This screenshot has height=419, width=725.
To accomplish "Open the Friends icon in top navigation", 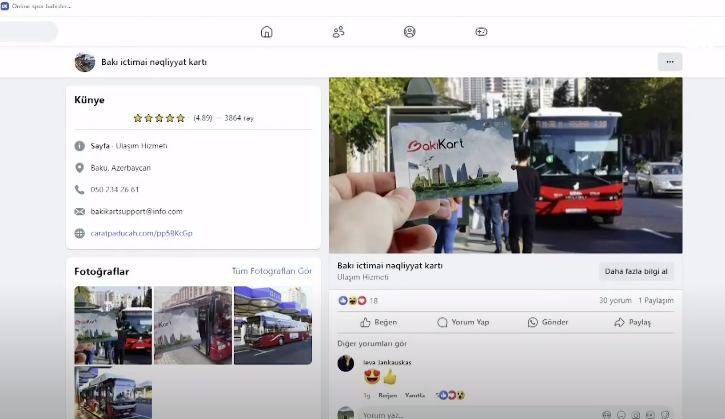I will (x=338, y=32).
